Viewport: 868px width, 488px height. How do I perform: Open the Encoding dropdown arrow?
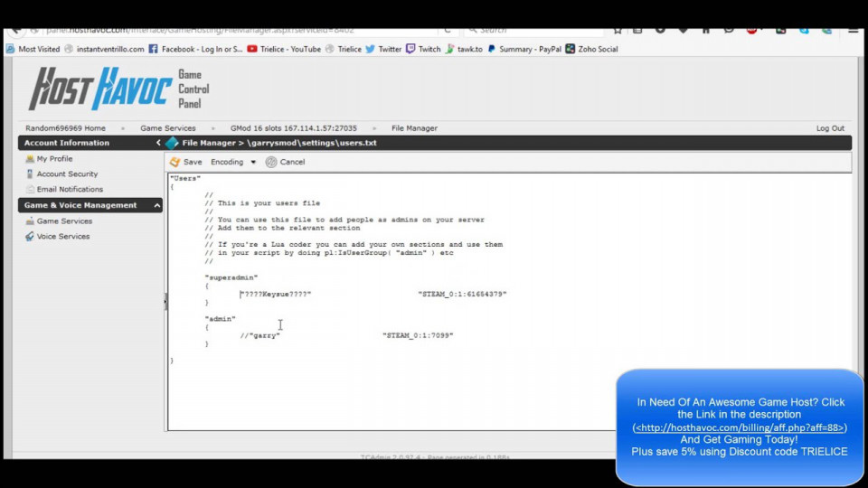point(253,162)
